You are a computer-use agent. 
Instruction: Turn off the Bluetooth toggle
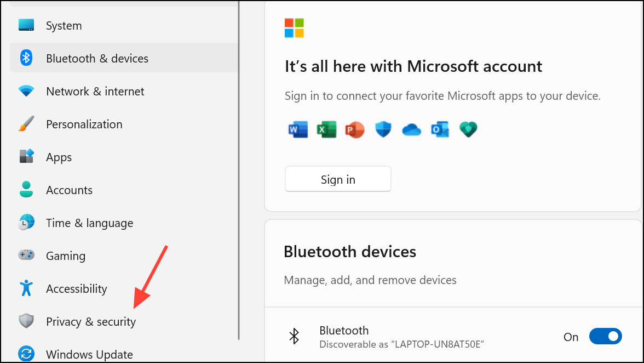tap(606, 336)
